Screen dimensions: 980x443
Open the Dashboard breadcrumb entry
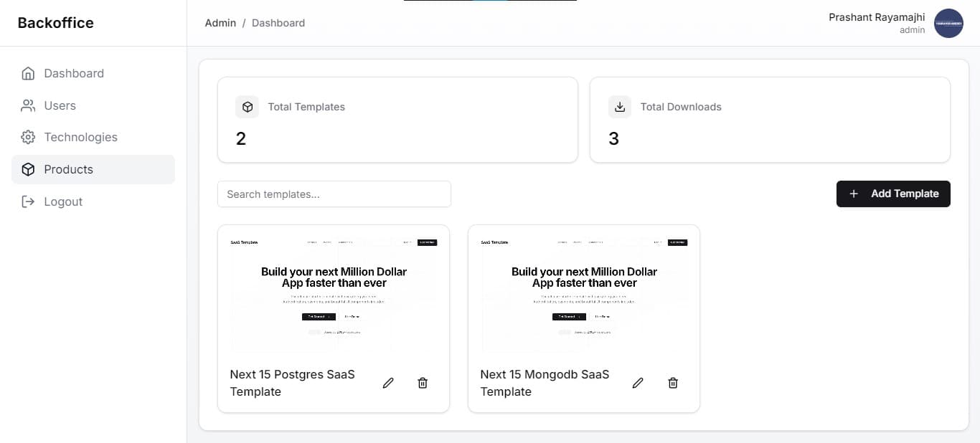pos(278,22)
